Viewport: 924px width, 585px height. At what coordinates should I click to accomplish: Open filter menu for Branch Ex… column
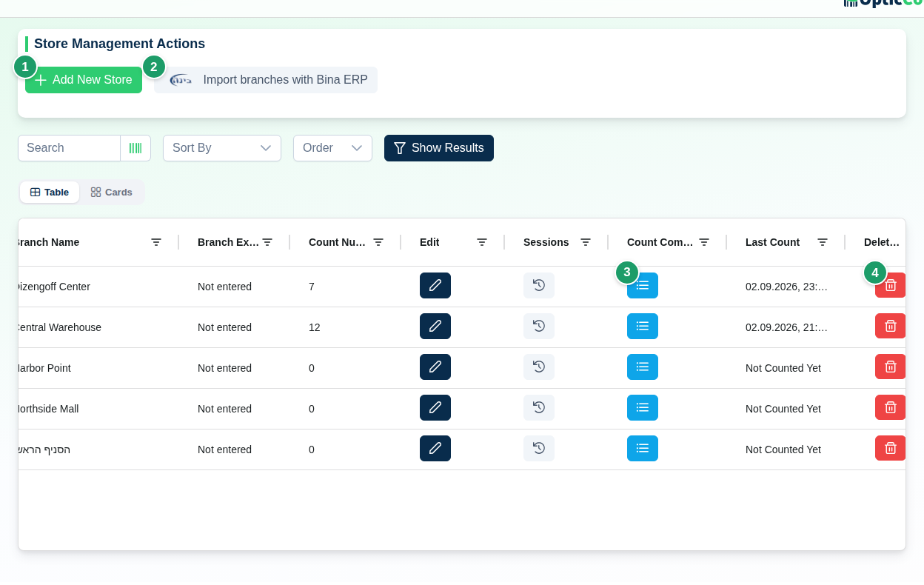click(x=267, y=242)
